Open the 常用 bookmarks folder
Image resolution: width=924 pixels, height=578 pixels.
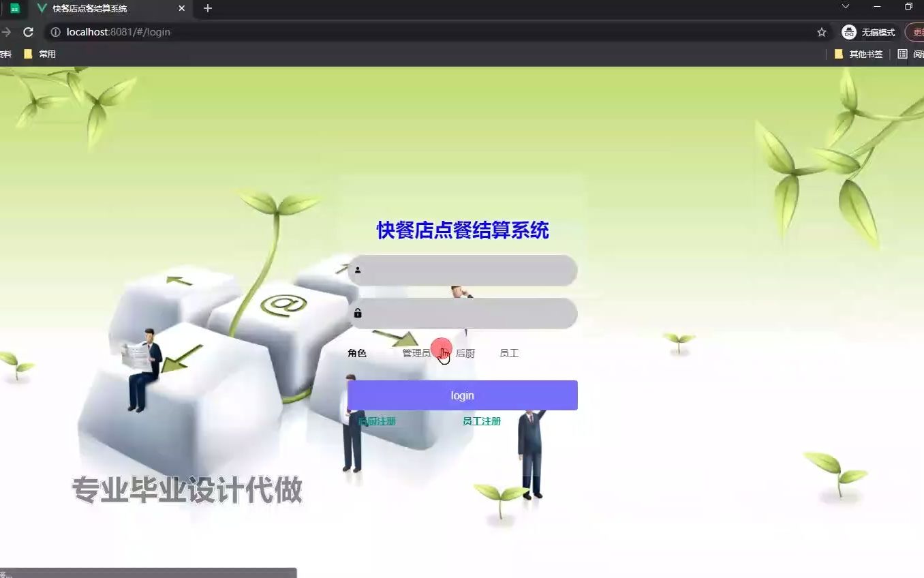tap(40, 54)
